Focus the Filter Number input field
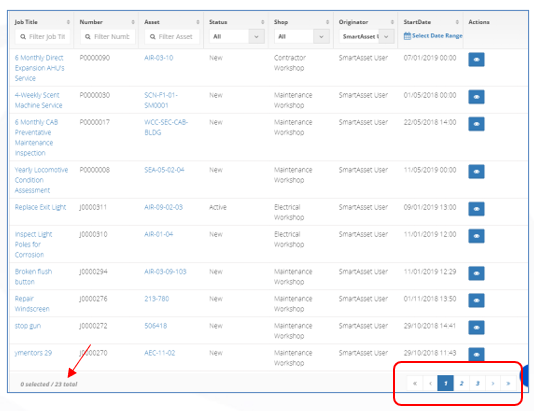 pyautogui.click(x=108, y=36)
